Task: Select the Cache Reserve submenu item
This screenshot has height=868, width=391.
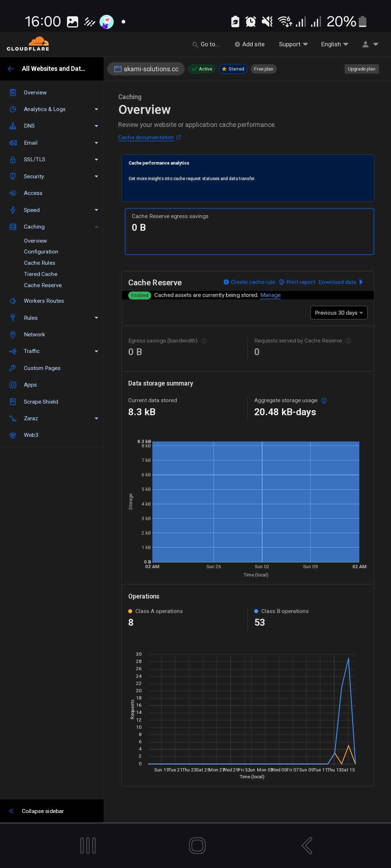Action: pos(43,285)
